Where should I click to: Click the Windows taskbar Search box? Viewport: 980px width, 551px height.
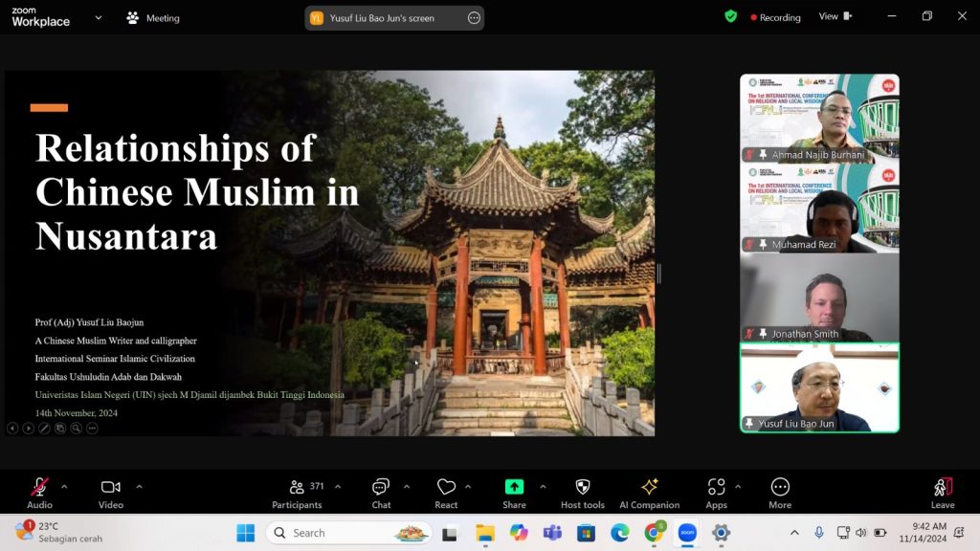[x=349, y=533]
